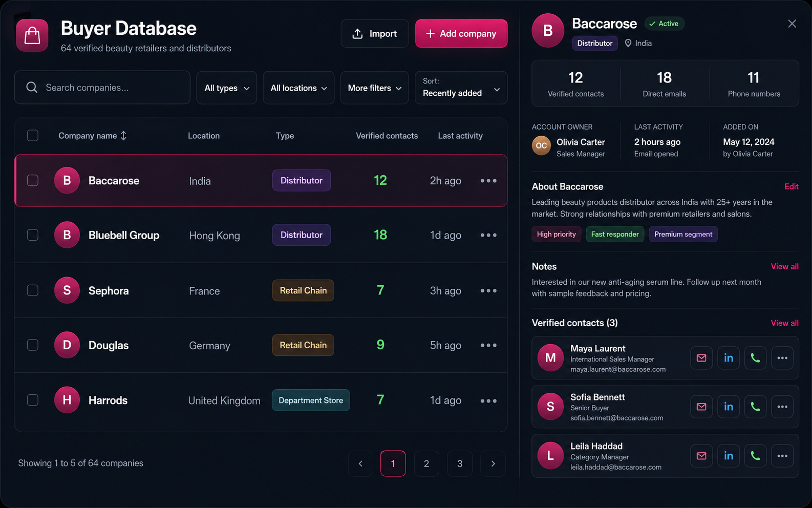Click the Last activity column header
Image resolution: width=812 pixels, height=508 pixels.
460,136
